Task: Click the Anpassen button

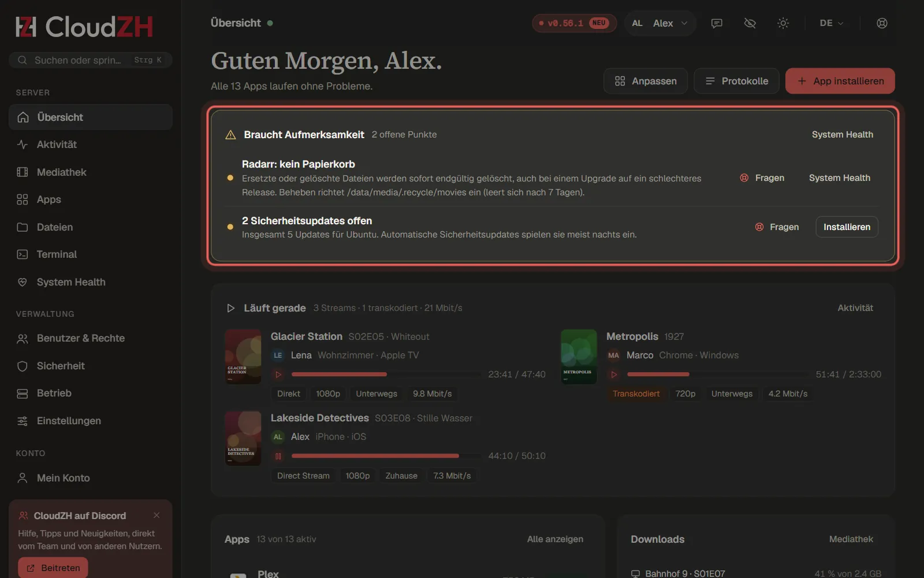Action: [x=646, y=81]
